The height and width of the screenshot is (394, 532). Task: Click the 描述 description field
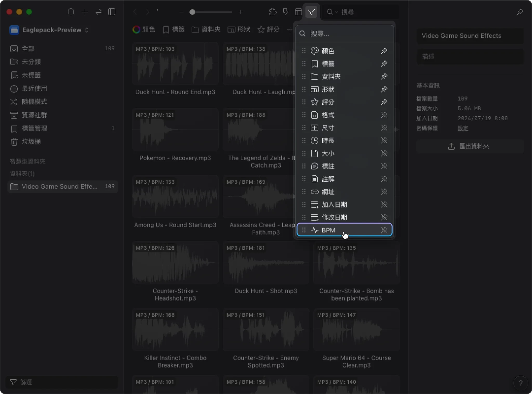tap(470, 56)
